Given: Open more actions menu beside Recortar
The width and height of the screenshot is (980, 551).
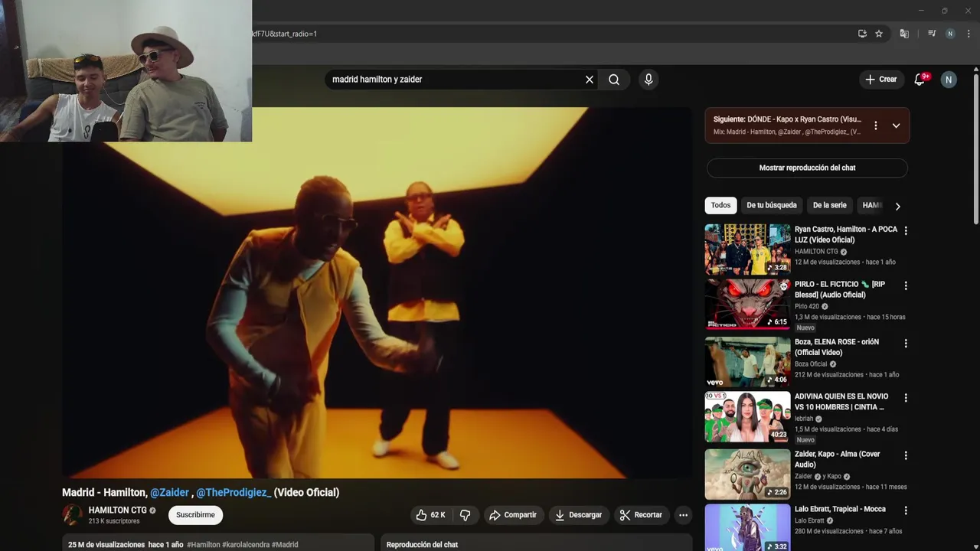Looking at the screenshot, I should pyautogui.click(x=683, y=515).
